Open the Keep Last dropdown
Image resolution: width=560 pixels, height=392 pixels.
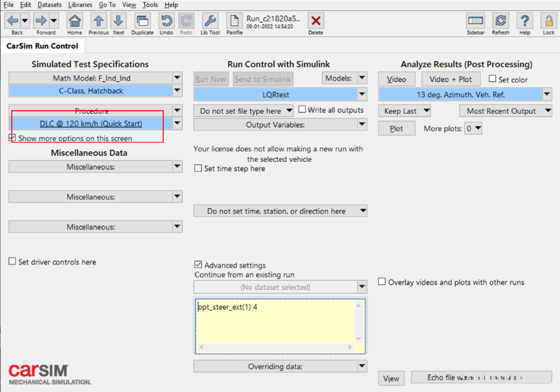coord(404,111)
